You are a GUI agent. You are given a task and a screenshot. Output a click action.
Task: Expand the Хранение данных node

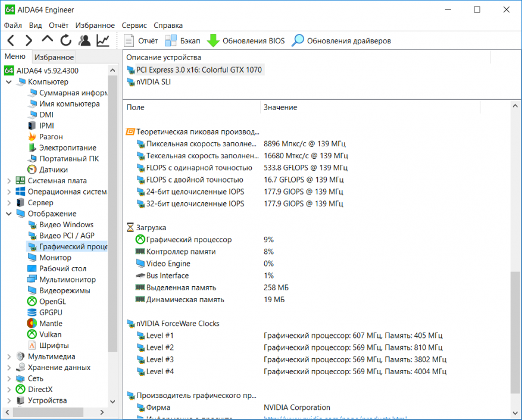[x=9, y=368]
